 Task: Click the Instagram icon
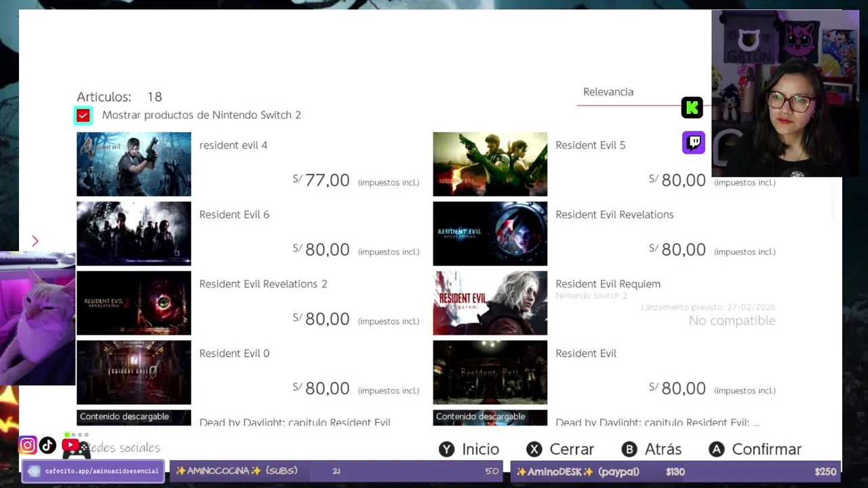click(x=28, y=445)
